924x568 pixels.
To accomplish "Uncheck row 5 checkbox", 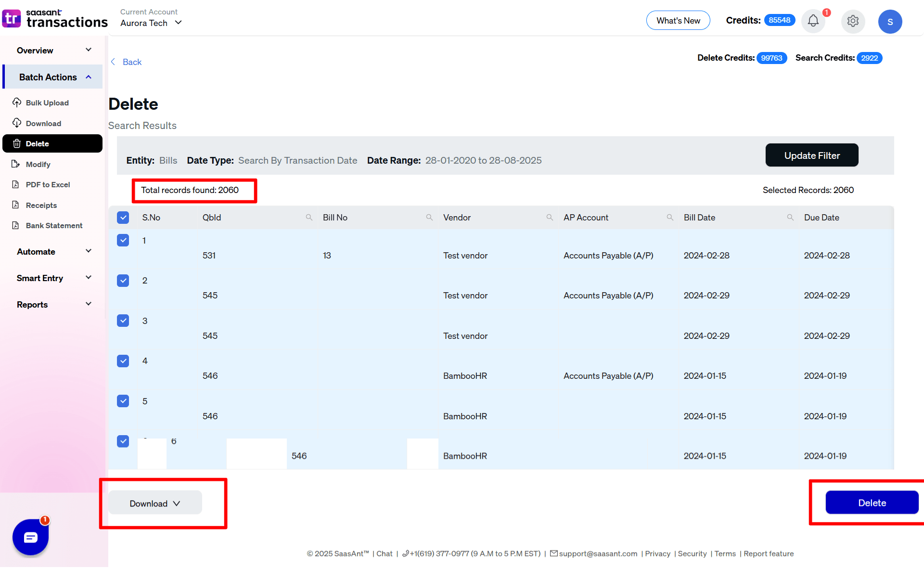I will tap(123, 401).
